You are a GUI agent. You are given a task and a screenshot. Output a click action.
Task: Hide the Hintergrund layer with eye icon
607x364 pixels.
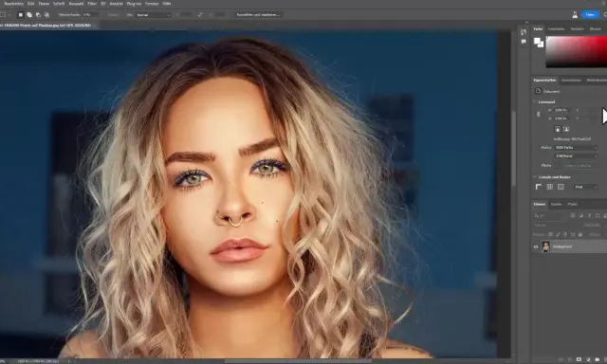[536, 246]
